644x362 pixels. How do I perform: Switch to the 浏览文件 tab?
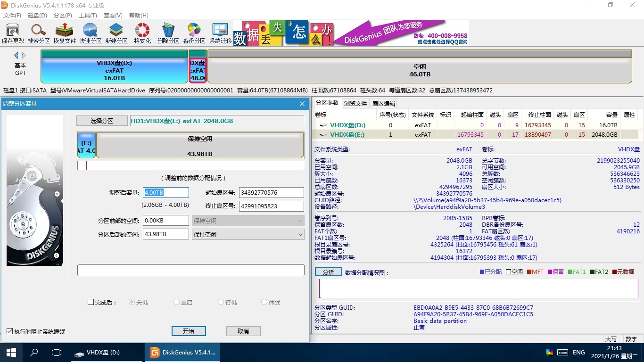[355, 103]
